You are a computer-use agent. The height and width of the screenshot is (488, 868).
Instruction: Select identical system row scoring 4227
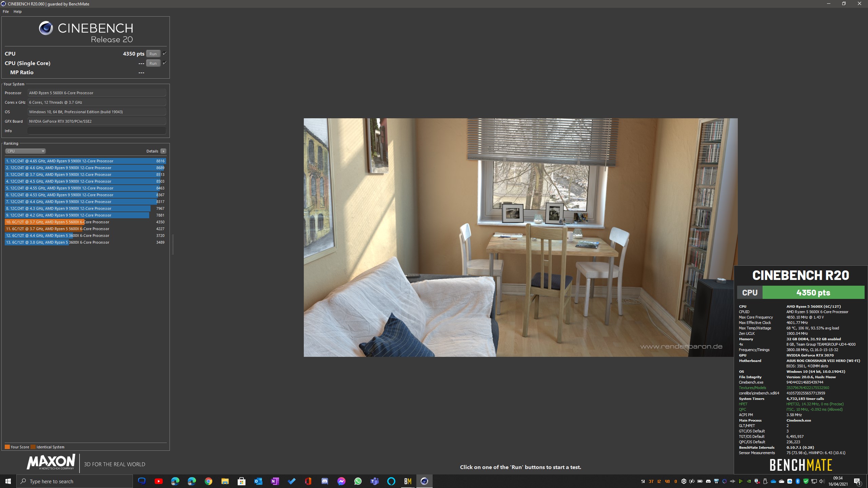(85, 229)
